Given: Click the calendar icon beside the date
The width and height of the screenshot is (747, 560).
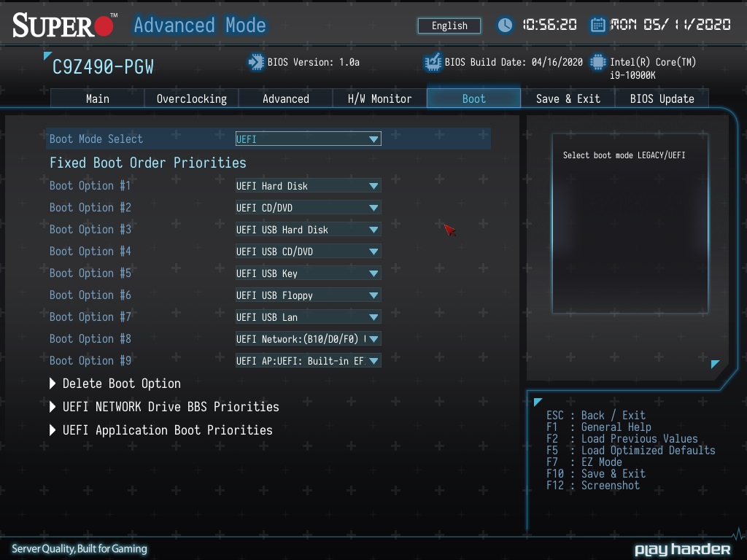Looking at the screenshot, I should 597,26.
